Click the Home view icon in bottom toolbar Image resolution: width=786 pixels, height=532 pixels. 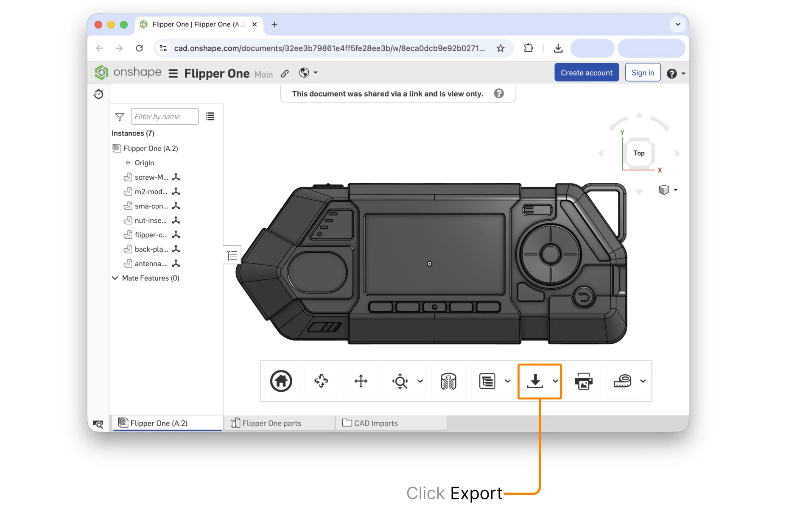coord(281,381)
